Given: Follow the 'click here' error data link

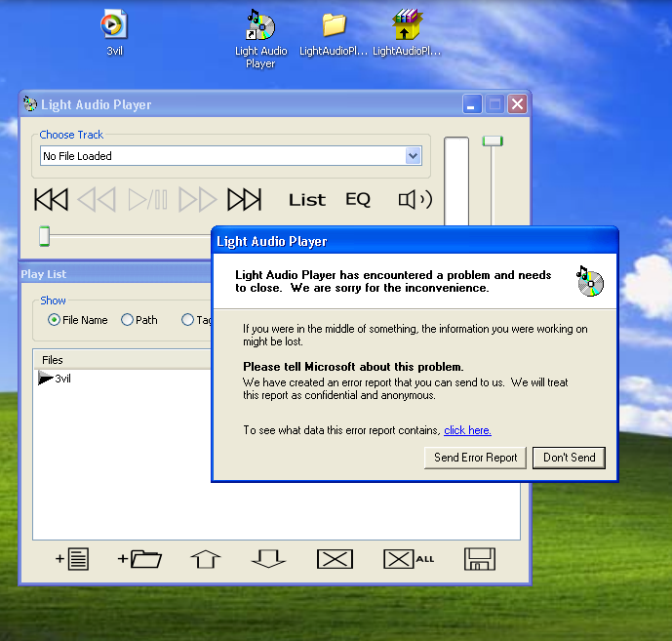Looking at the screenshot, I should [467, 430].
